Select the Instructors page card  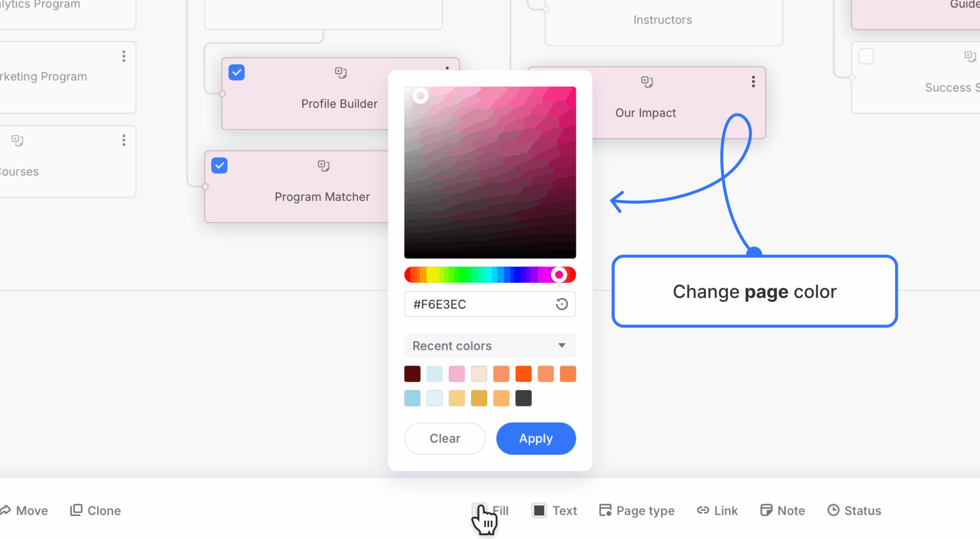tap(663, 22)
